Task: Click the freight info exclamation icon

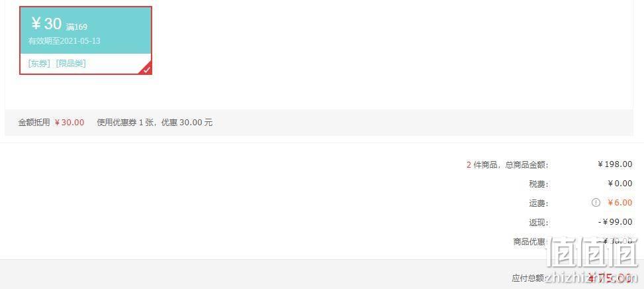Action: click(x=596, y=203)
